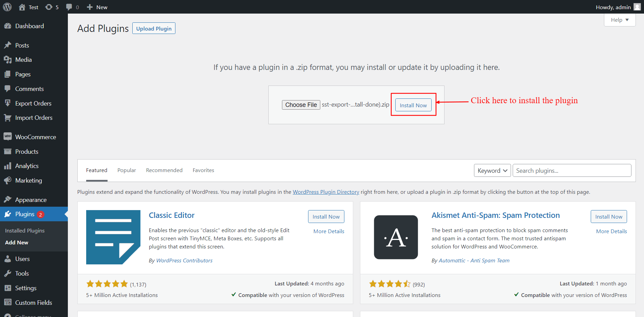Open the Classic Editor title link

pos(172,215)
